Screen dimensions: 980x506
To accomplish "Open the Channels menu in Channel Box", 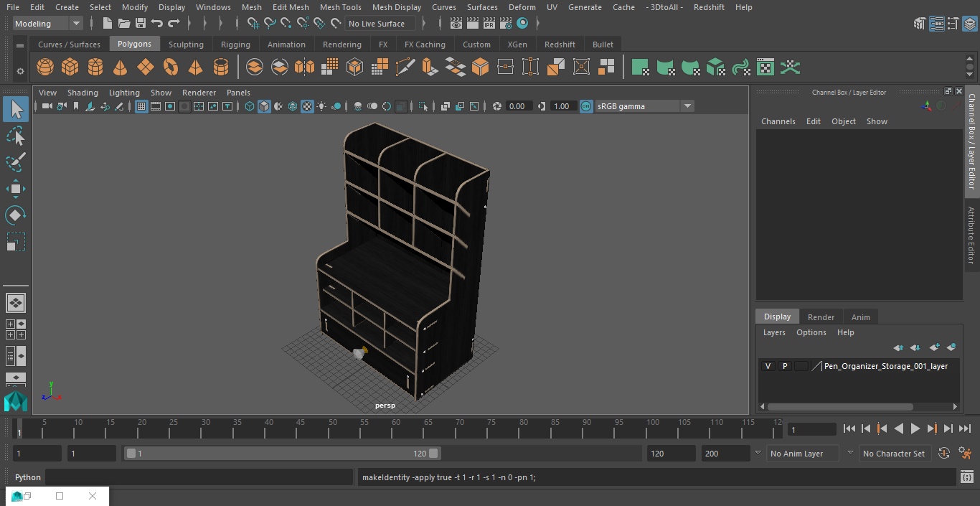I will 778,121.
